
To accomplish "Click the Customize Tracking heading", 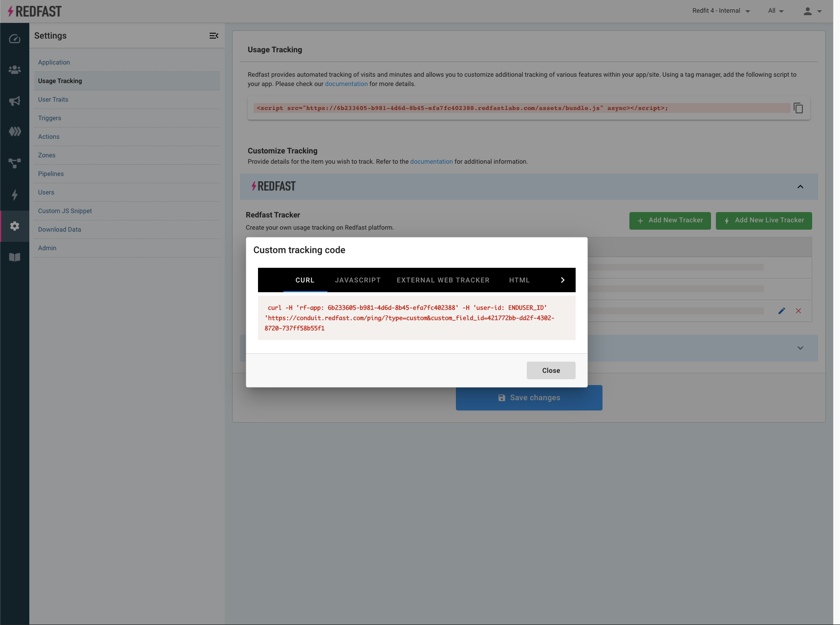I will pos(282,151).
